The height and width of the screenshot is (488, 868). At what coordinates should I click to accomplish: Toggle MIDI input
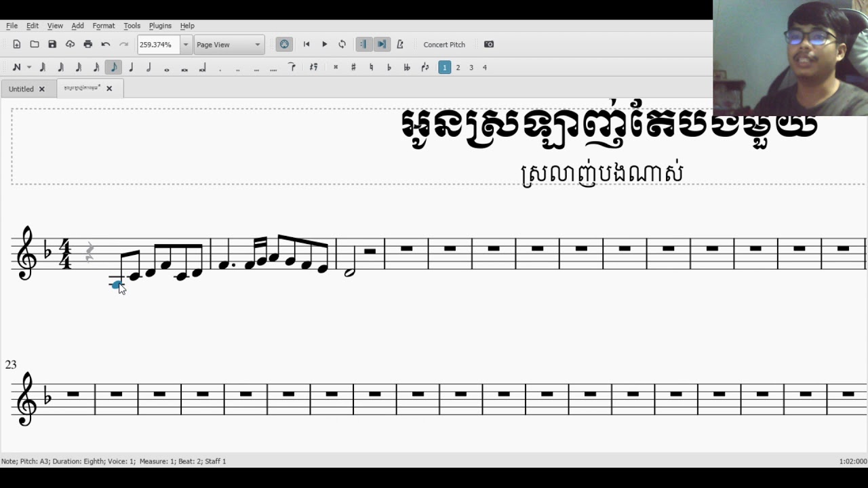[284, 45]
